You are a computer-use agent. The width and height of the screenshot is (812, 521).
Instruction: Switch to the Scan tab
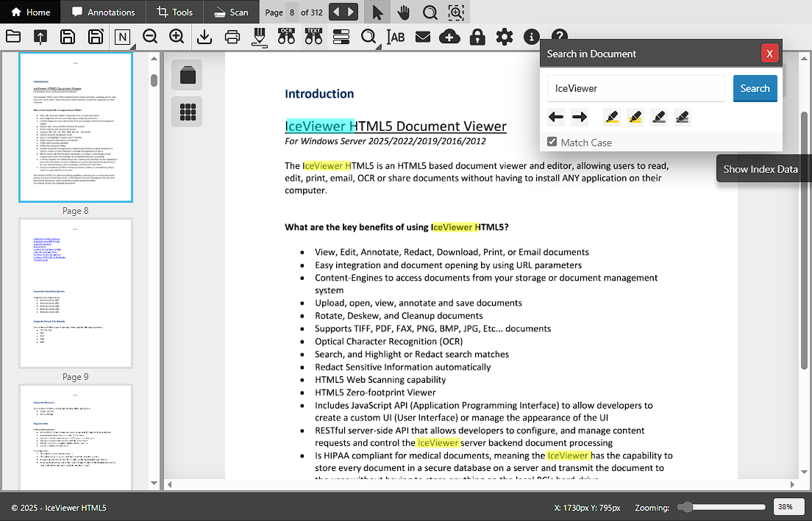pyautogui.click(x=230, y=12)
